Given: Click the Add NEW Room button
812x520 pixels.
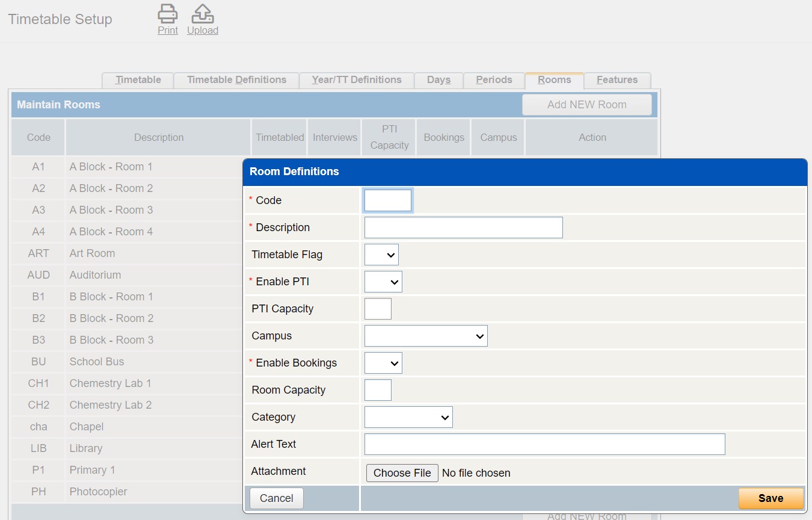Looking at the screenshot, I should (586, 105).
